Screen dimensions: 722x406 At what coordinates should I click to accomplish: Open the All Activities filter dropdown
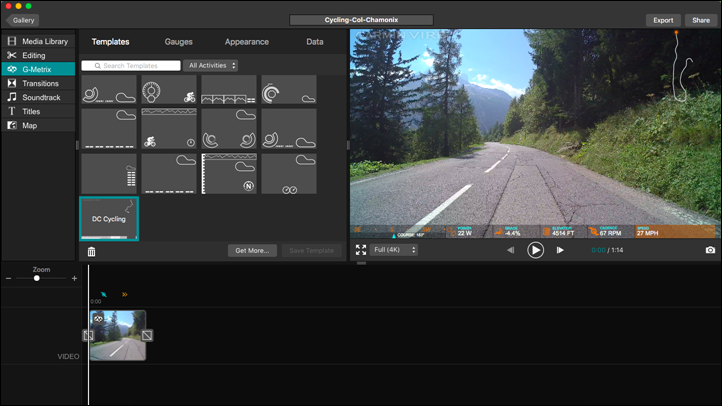click(211, 66)
